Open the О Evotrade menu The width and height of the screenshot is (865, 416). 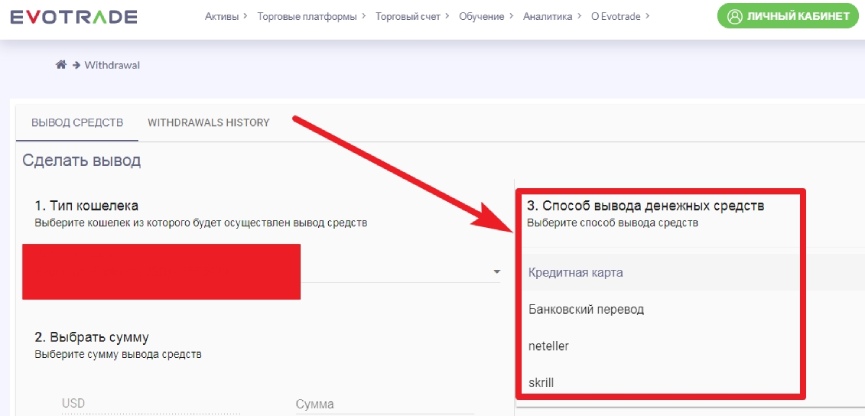(616, 17)
